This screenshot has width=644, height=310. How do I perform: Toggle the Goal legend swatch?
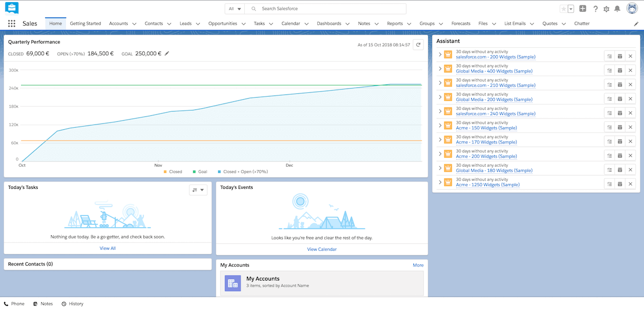(x=195, y=172)
